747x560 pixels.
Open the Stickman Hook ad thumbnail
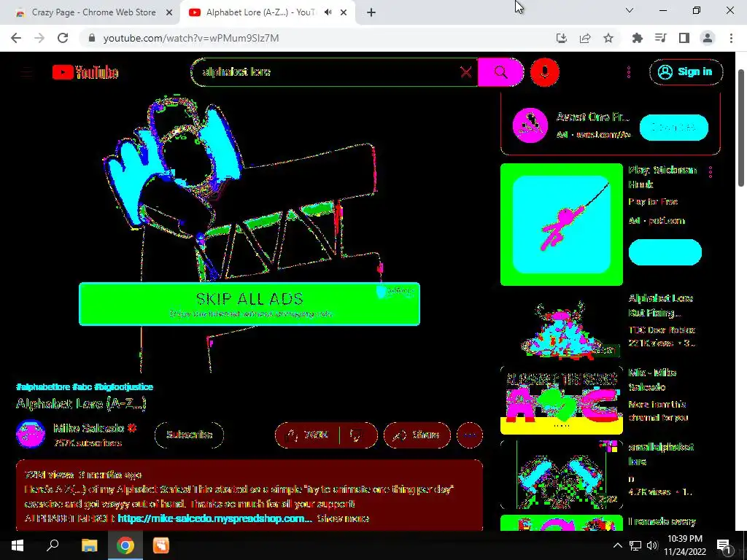coord(561,225)
